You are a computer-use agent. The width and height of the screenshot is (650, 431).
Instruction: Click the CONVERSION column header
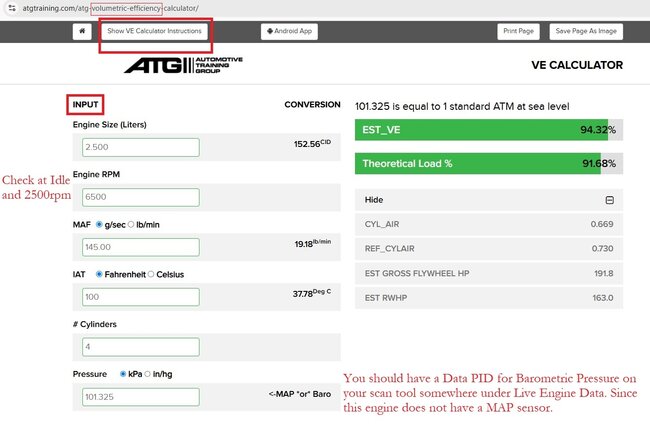pyautogui.click(x=312, y=104)
